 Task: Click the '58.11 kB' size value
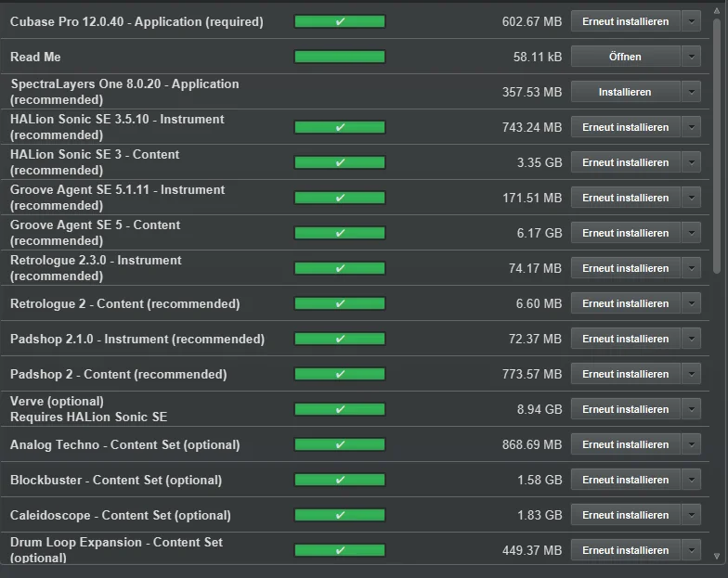[538, 58]
